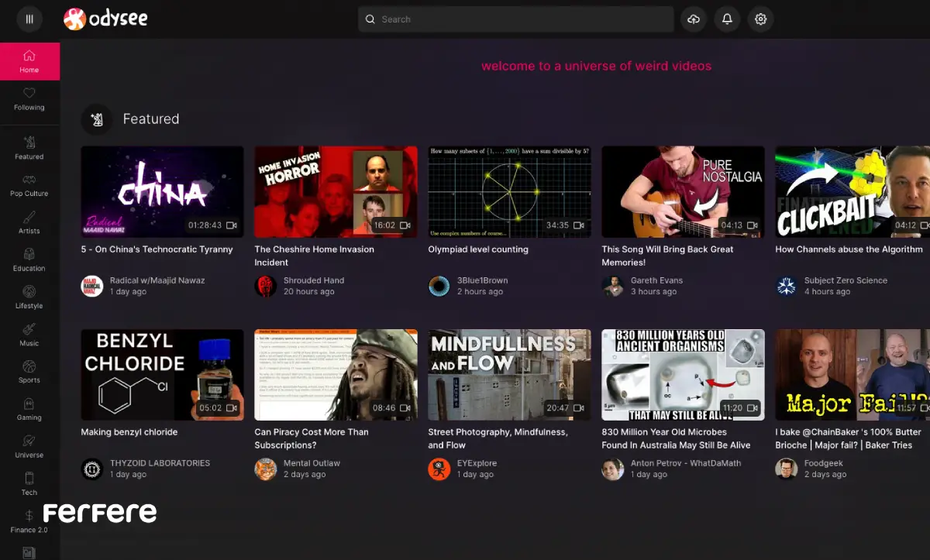Open the Making benzyl chloride thumbnail
This screenshot has width=930, height=560.
click(162, 375)
